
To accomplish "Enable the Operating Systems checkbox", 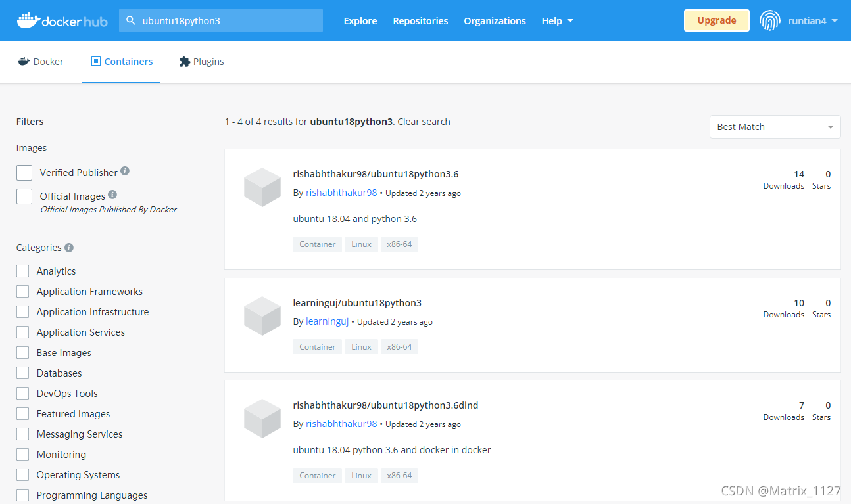I will coord(23,474).
